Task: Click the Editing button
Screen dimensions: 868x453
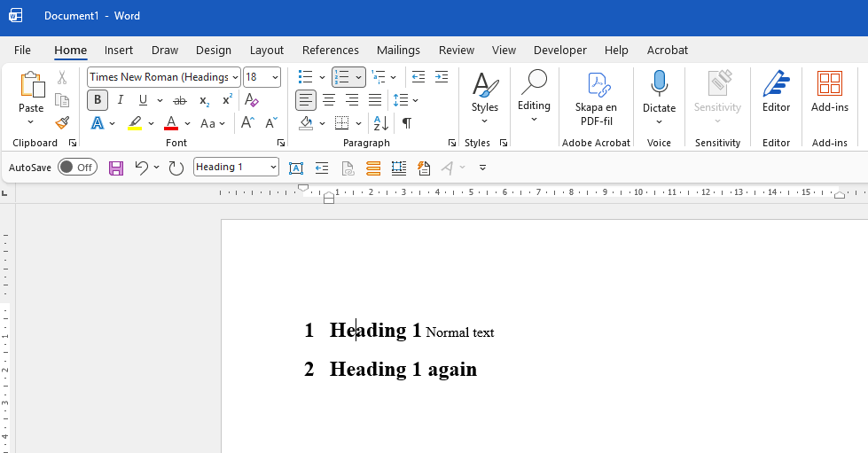Action: point(534,97)
